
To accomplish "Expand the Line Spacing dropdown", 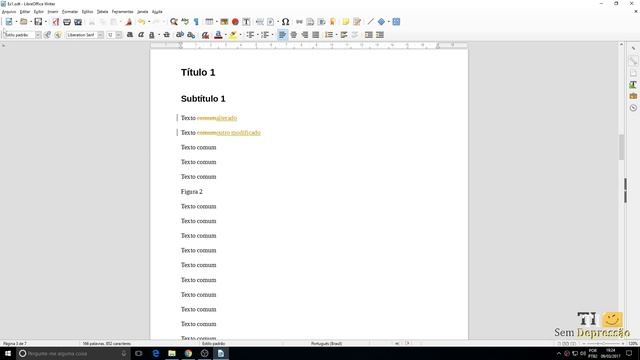I will pos(336,35).
